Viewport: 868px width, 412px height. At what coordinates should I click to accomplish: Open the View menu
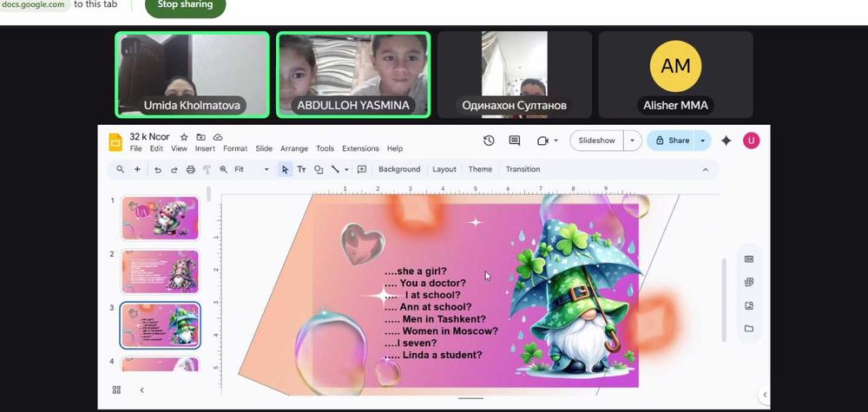[x=179, y=149]
